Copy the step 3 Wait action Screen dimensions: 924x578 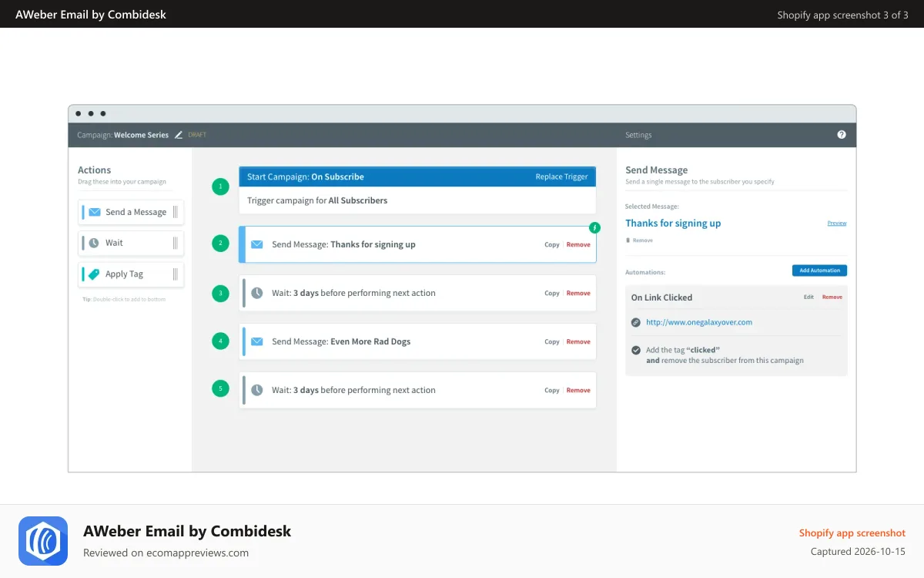pos(552,293)
